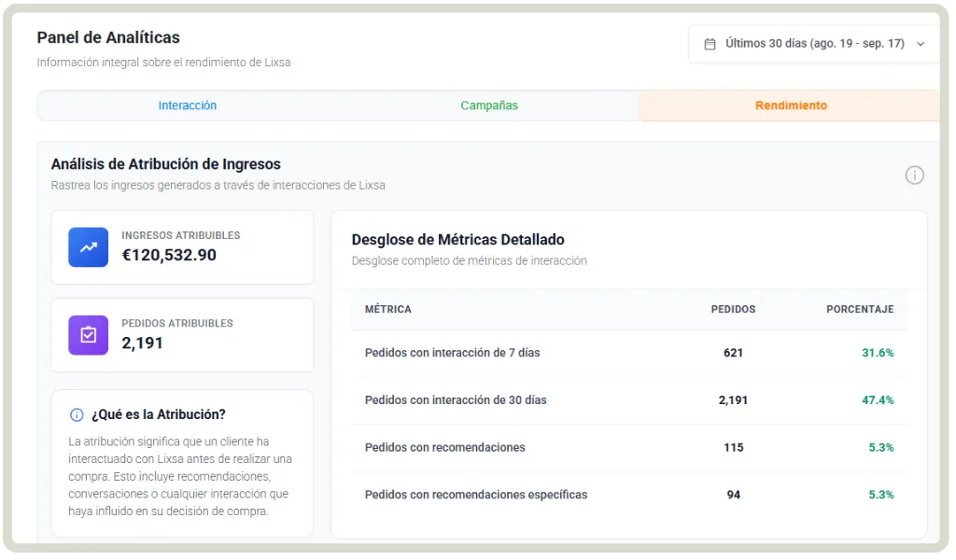Select the PORCENTAJE column header
This screenshot has height=560, width=956.
(860, 309)
